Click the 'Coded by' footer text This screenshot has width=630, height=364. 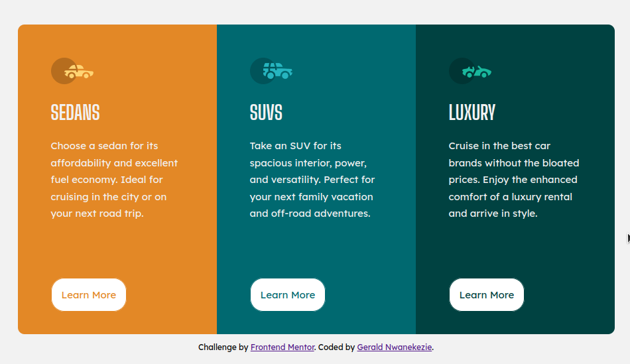click(x=336, y=347)
